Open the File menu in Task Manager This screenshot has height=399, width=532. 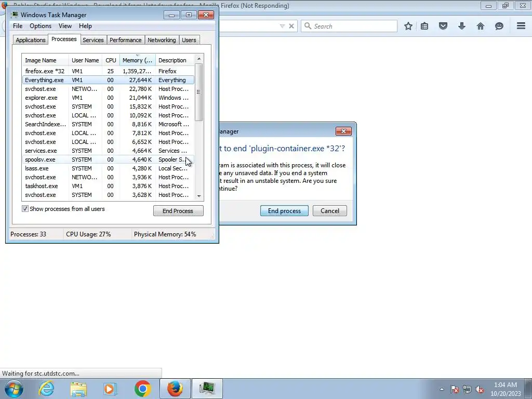[x=18, y=26]
